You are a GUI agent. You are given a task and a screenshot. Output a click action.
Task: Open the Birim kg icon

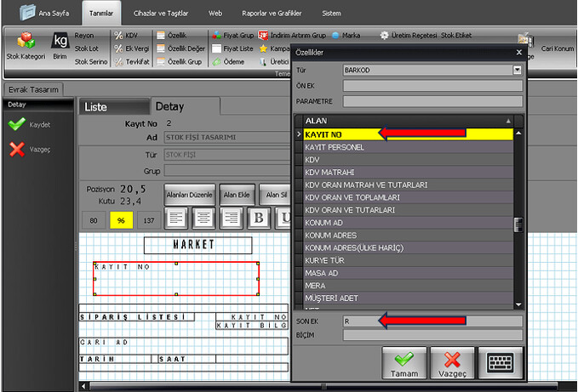[x=60, y=46]
